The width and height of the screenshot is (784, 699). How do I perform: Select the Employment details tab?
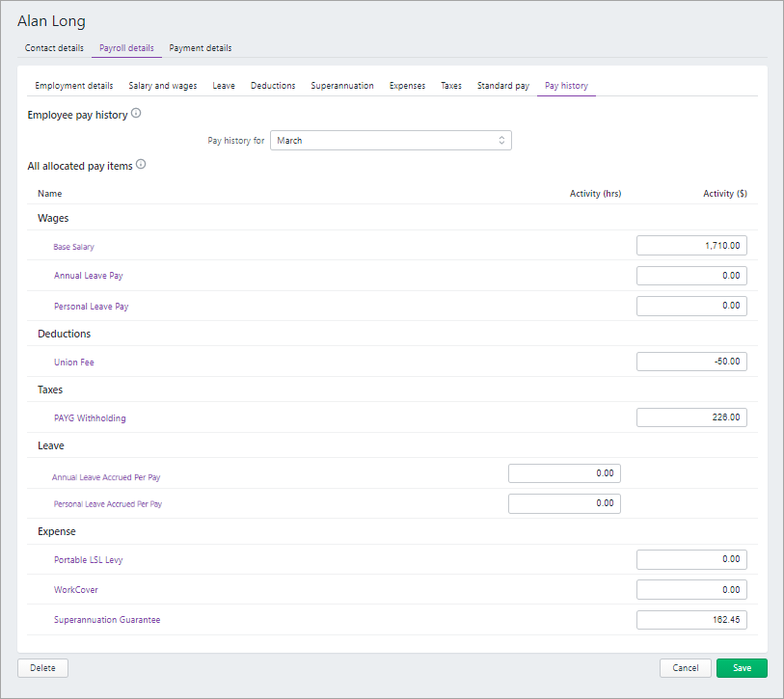point(74,86)
